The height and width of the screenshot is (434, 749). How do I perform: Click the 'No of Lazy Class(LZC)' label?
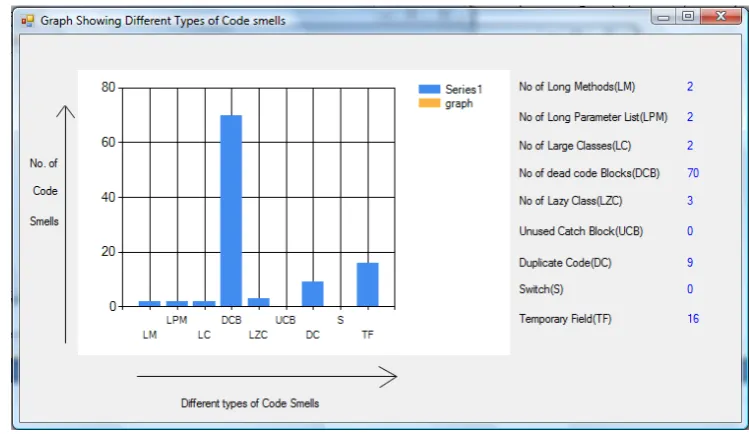click(571, 201)
